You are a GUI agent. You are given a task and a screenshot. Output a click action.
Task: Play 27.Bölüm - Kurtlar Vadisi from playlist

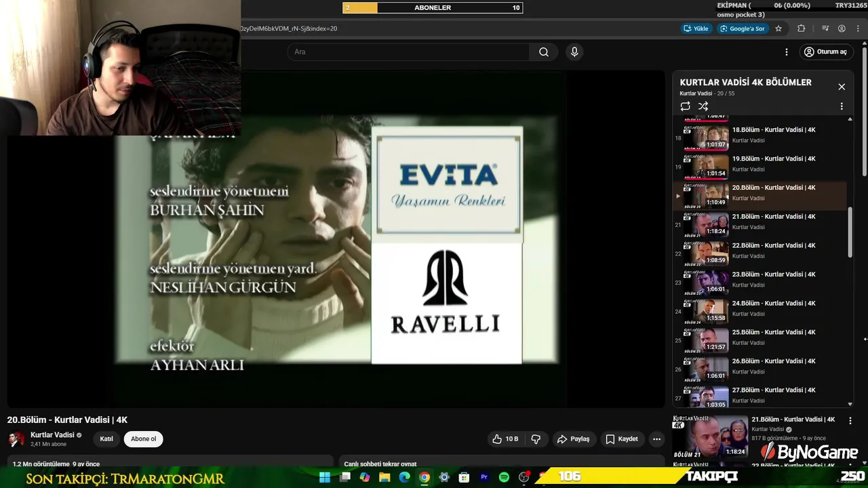click(759, 396)
